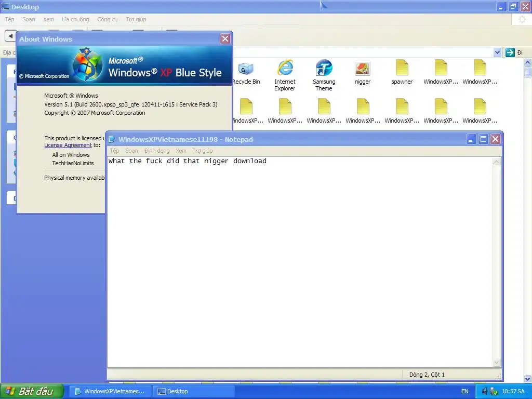Image resolution: width=532 pixels, height=399 pixels.
Task: Click Notepad scrollbar up arrow
Action: (x=496, y=162)
